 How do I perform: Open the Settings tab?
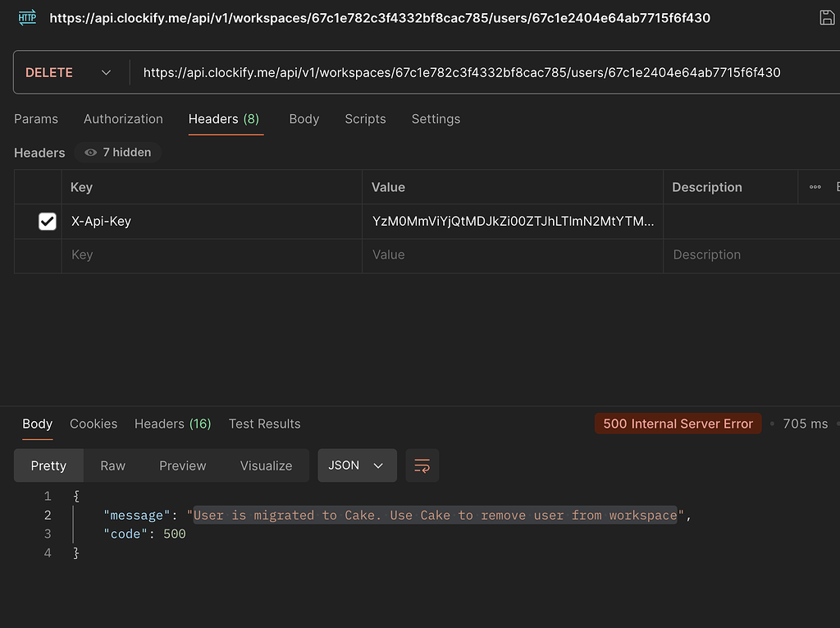click(436, 119)
